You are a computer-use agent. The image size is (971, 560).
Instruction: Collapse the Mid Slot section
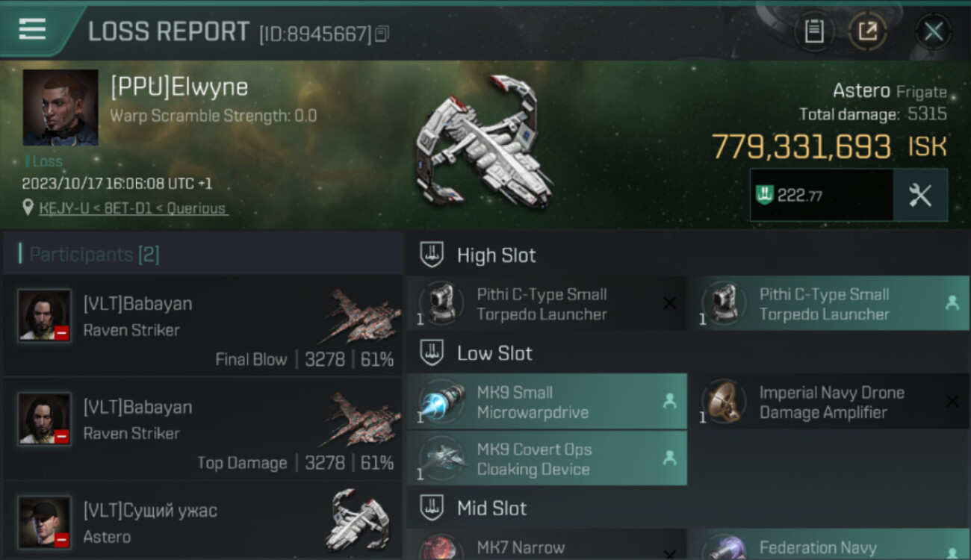pyautogui.click(x=432, y=508)
